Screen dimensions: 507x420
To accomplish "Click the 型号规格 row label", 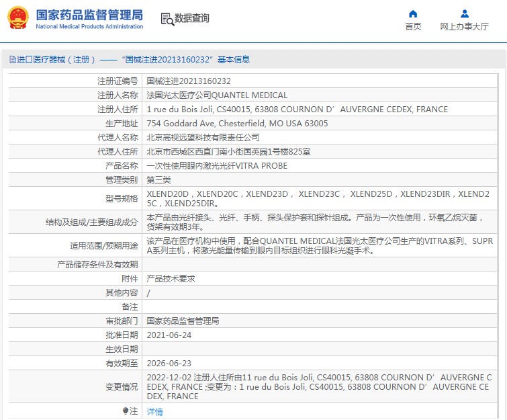I will click(122, 199).
